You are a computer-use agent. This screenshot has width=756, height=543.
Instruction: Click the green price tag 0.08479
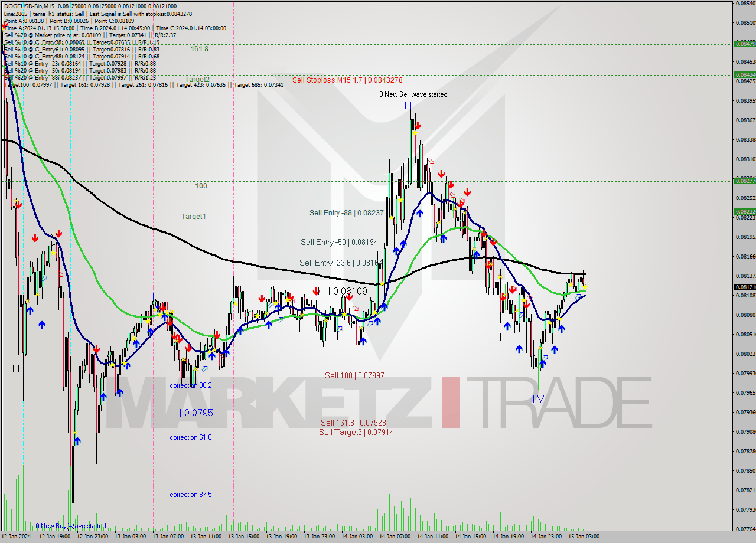pos(744,44)
